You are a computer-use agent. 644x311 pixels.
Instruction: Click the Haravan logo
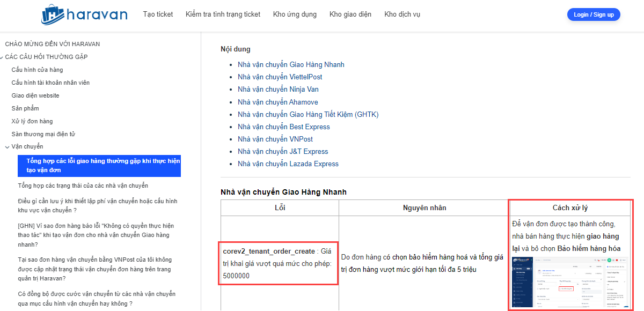[x=84, y=14]
